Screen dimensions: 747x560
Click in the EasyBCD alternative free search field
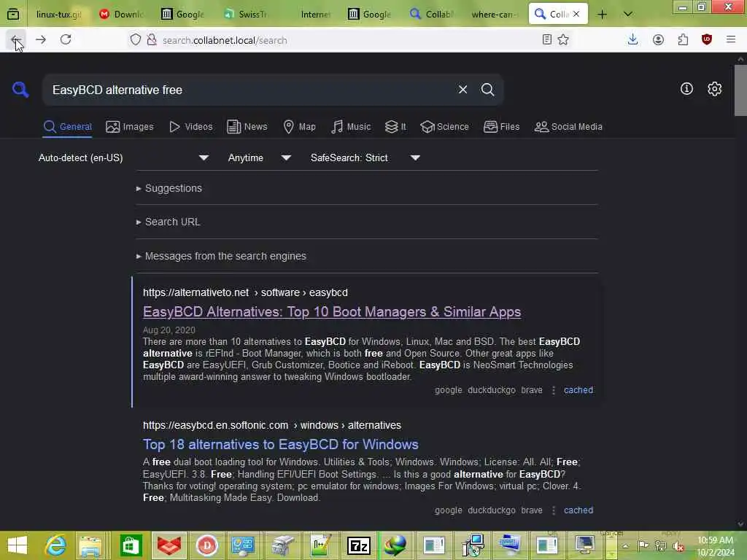248,90
